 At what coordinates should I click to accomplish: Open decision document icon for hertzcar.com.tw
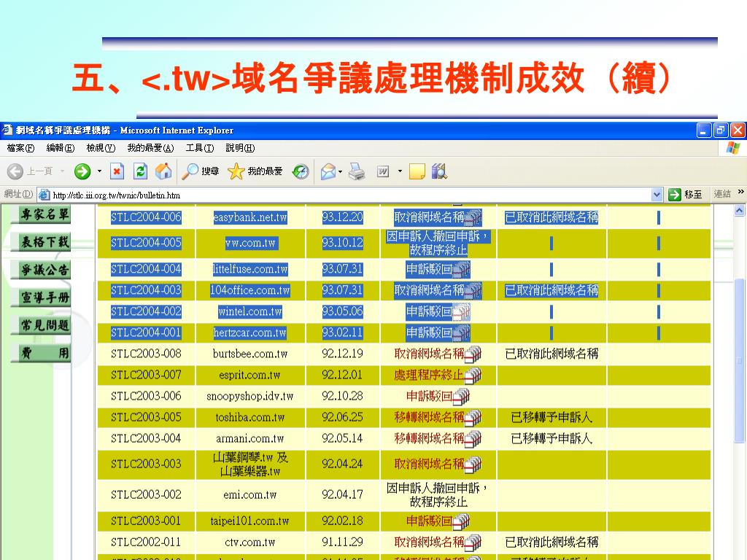tap(461, 332)
